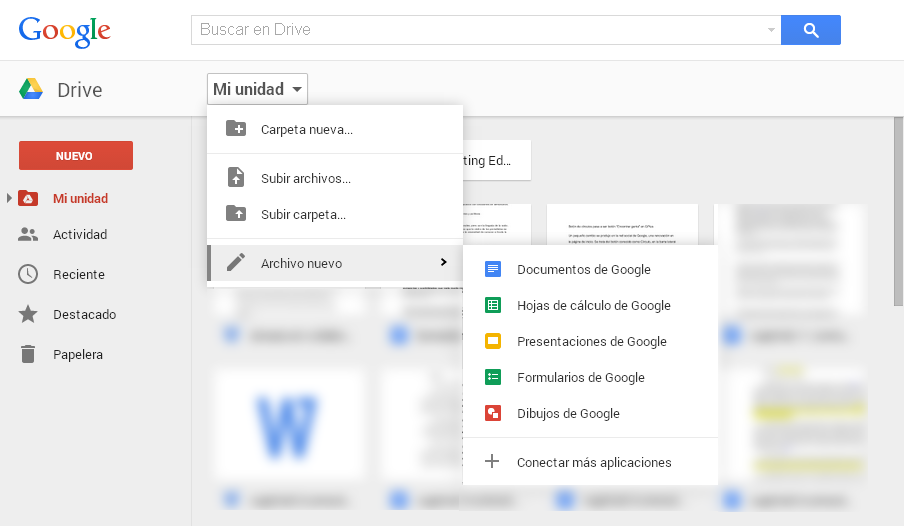Viewport: 904px width, 526px height.
Task: Select Mi unidad in sidebar
Action: tap(81, 198)
